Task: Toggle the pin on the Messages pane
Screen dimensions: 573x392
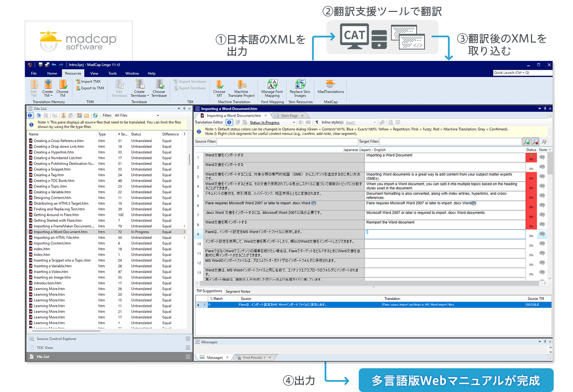Action: pyautogui.click(x=545, y=342)
